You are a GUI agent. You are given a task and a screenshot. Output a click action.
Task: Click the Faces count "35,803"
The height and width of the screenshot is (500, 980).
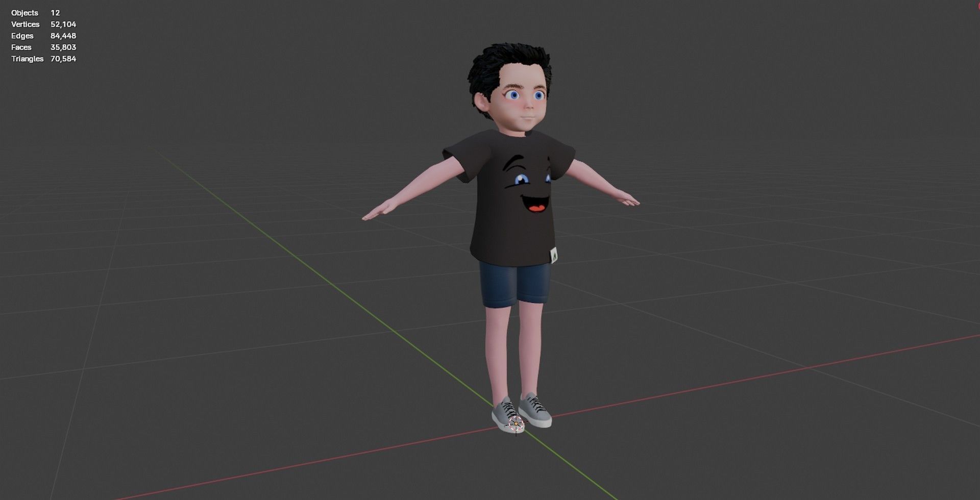click(63, 47)
